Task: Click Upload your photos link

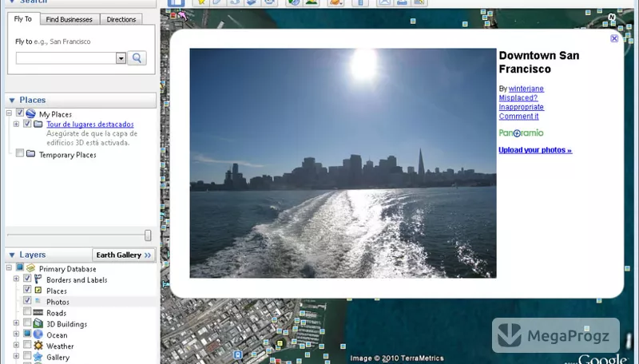Action: click(535, 150)
